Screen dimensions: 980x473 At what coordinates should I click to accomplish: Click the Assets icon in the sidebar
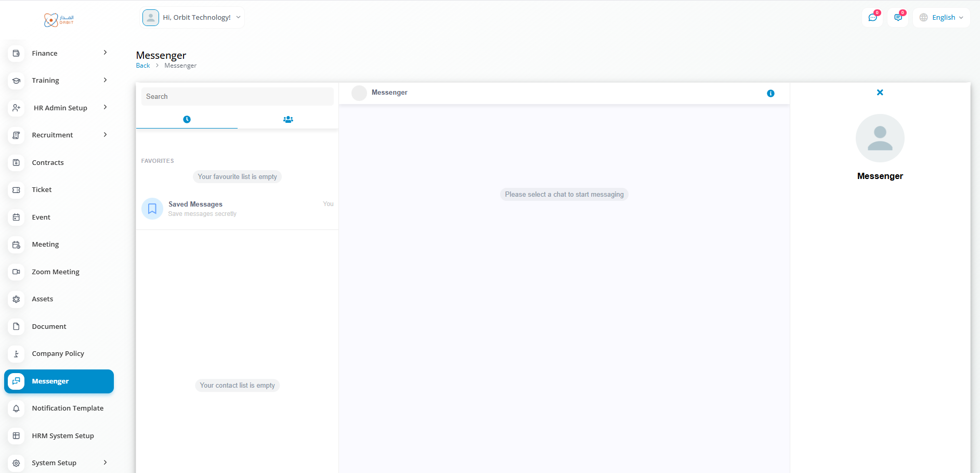click(x=16, y=299)
